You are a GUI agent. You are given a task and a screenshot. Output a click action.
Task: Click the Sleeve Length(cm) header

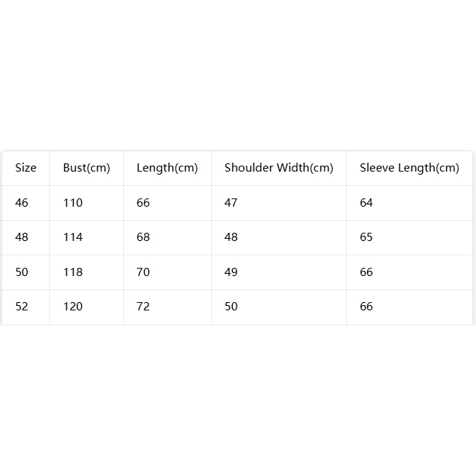(x=409, y=168)
